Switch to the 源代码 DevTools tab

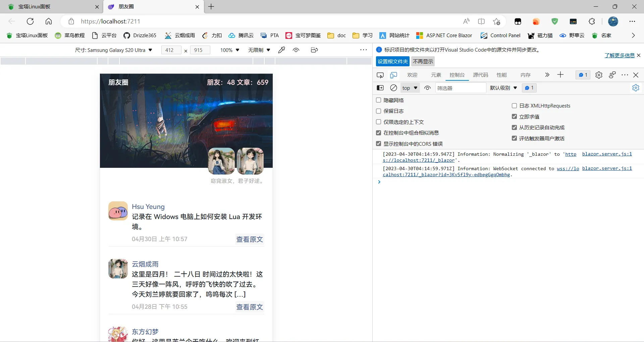(481, 75)
